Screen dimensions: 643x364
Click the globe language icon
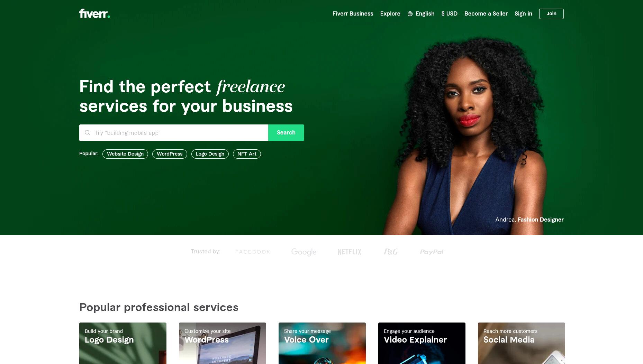click(x=410, y=14)
